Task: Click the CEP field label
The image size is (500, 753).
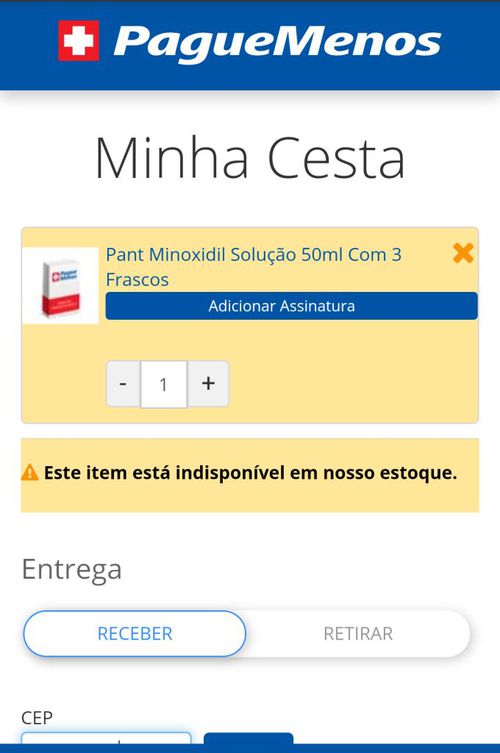Action: tap(37, 717)
